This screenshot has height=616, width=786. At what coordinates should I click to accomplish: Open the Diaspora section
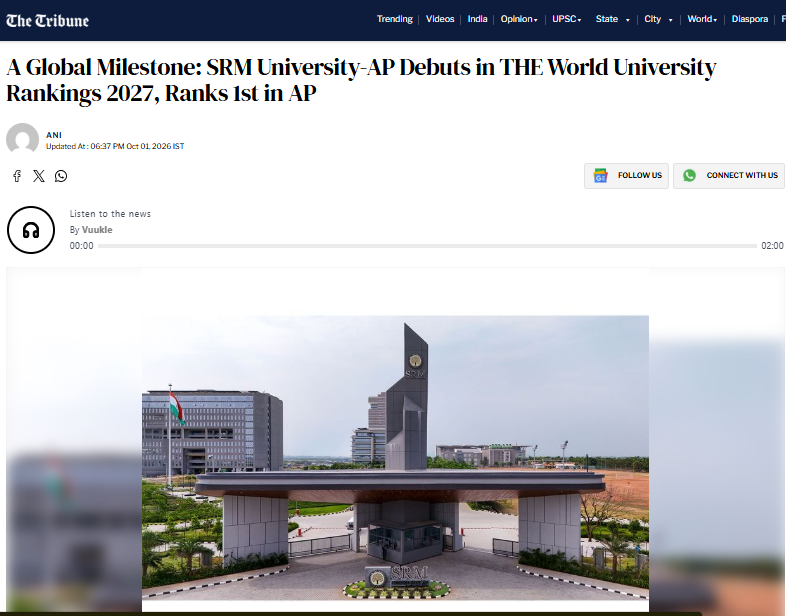click(x=749, y=19)
